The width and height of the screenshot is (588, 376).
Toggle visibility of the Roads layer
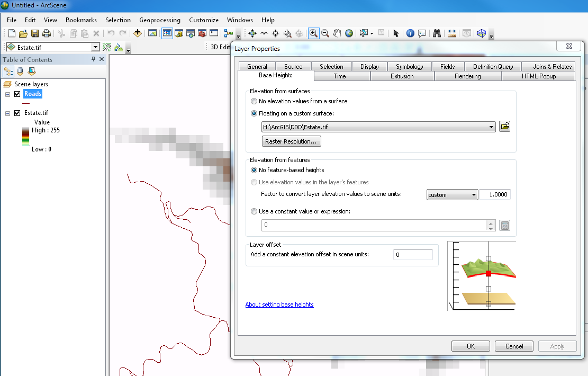pyautogui.click(x=17, y=94)
